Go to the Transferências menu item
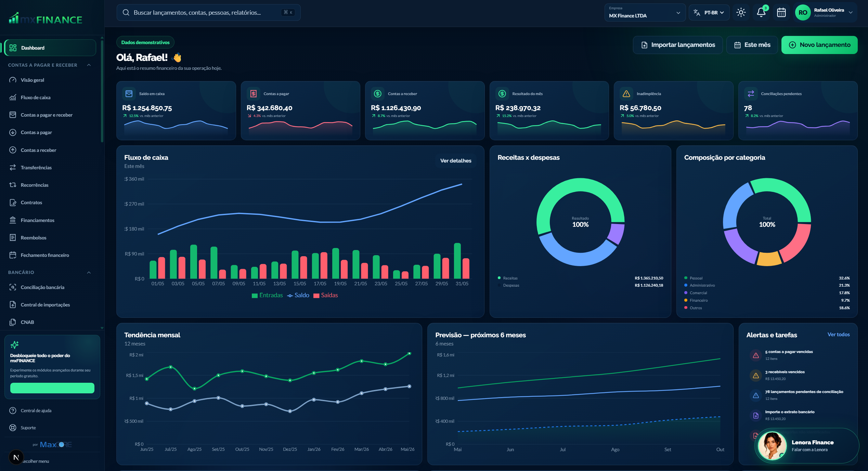Image resolution: width=868 pixels, height=471 pixels. tap(50, 168)
